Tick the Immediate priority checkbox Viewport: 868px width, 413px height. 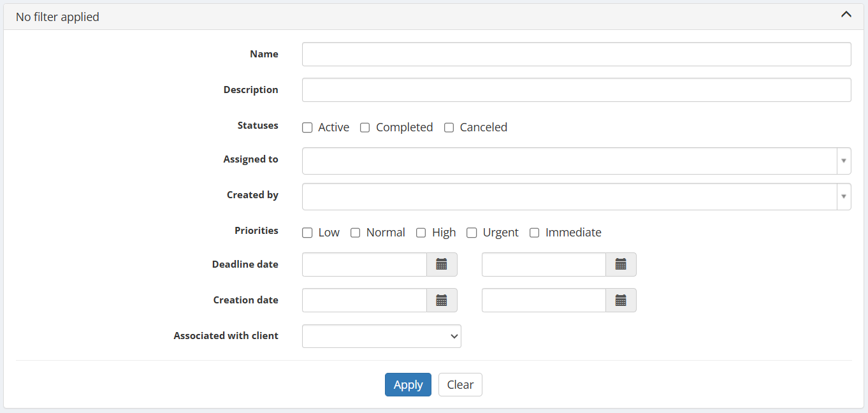(x=535, y=233)
